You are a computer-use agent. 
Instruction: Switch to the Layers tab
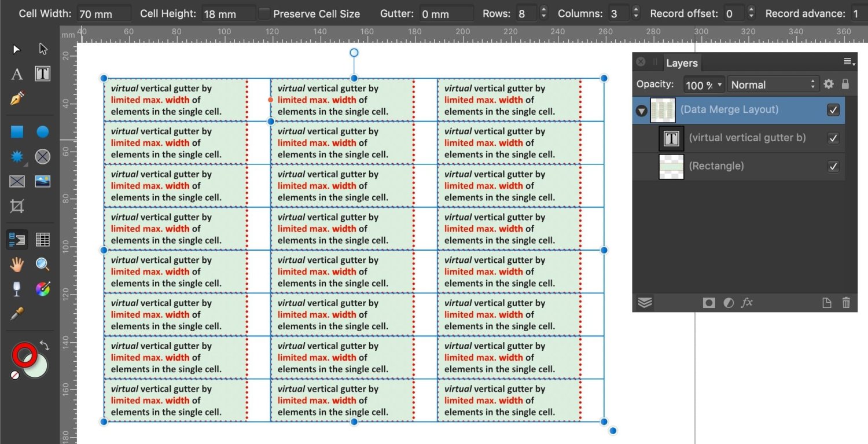(682, 63)
